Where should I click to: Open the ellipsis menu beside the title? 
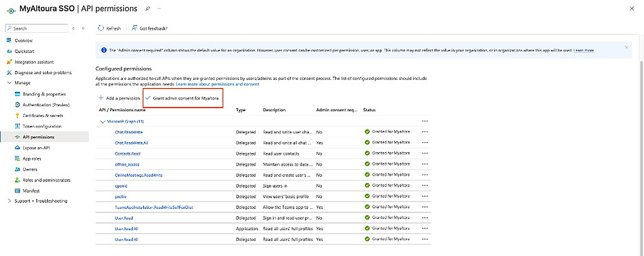[x=159, y=8]
